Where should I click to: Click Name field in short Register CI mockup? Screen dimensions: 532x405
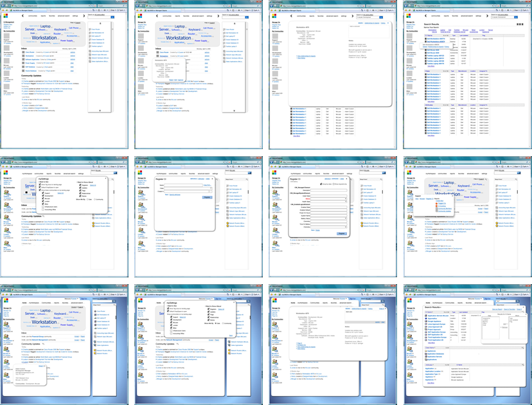pyautogui.click(x=184, y=185)
